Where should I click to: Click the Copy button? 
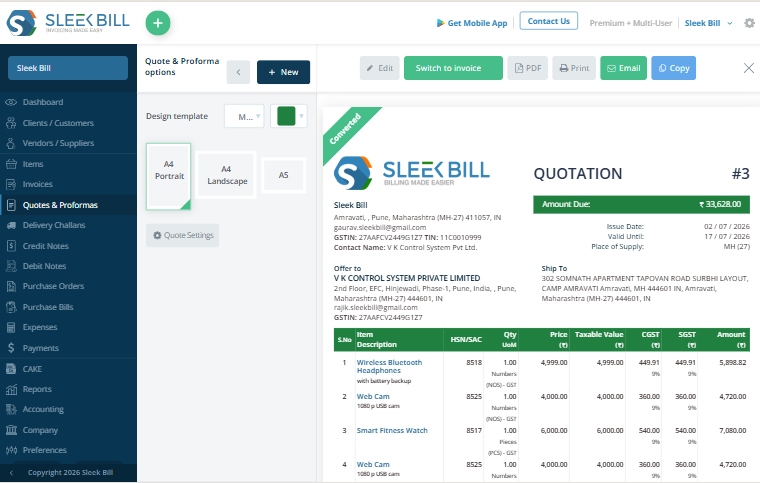673,68
